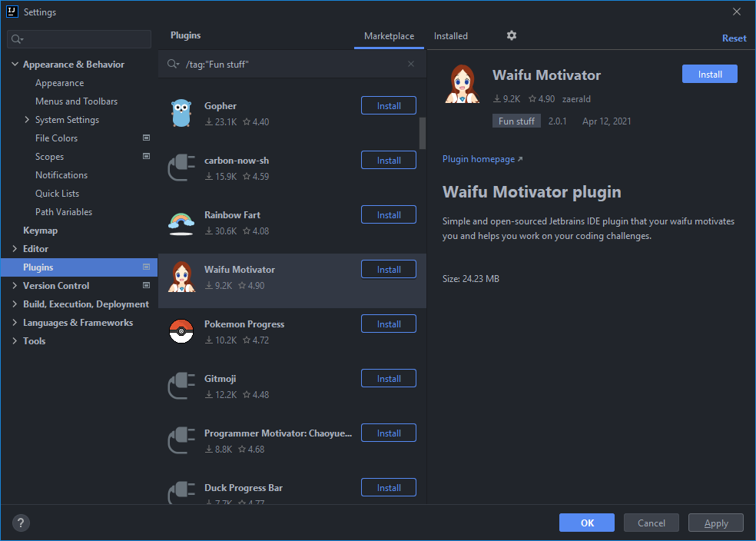
Task: Switch to the Installed tab
Action: click(451, 36)
